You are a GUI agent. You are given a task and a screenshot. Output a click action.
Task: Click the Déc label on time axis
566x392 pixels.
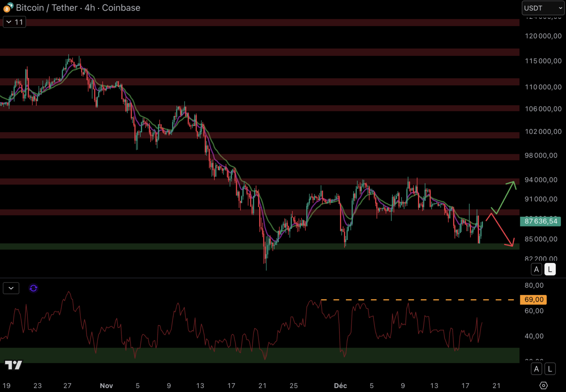tap(340, 386)
